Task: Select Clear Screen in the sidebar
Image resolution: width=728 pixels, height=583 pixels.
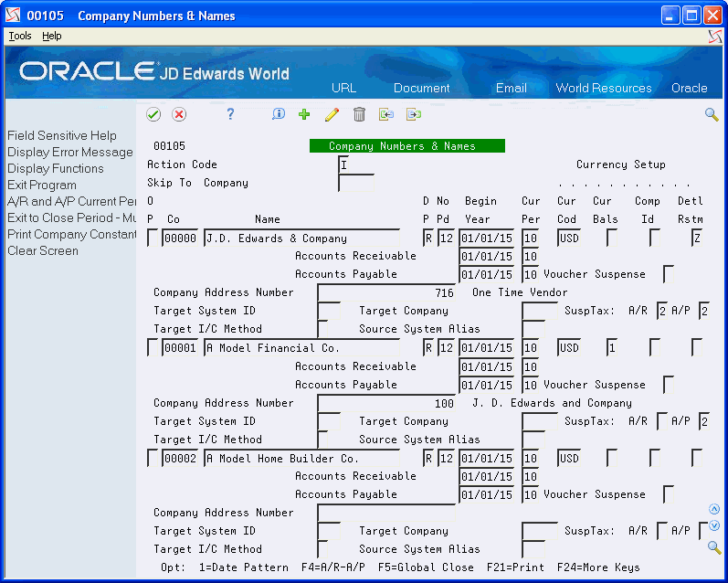Action: point(43,250)
